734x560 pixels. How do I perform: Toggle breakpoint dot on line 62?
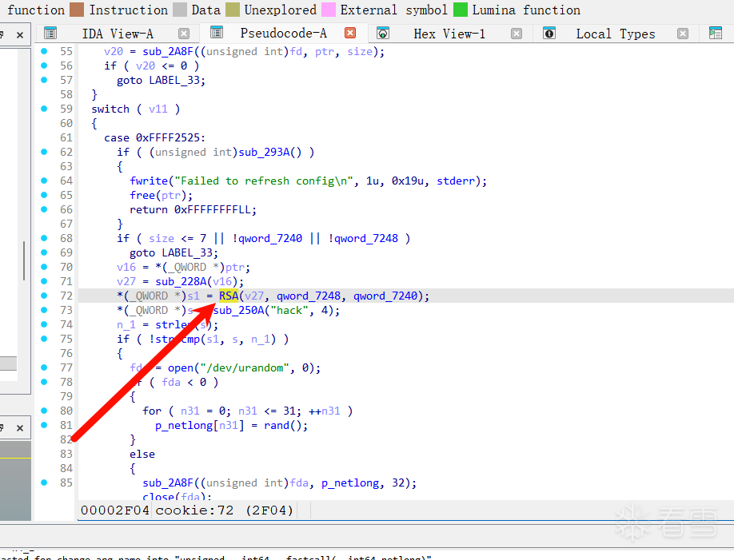click(44, 152)
